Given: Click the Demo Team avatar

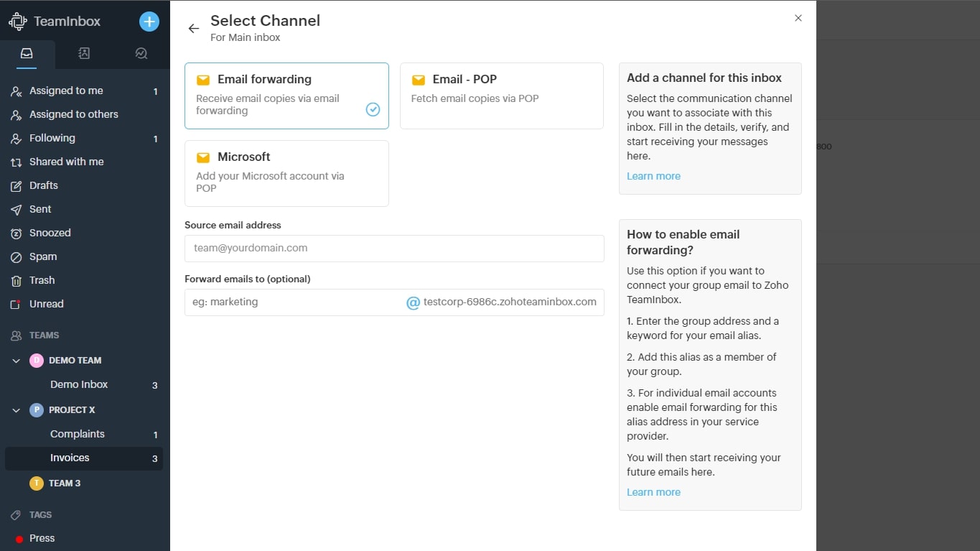Looking at the screenshot, I should pyautogui.click(x=37, y=361).
